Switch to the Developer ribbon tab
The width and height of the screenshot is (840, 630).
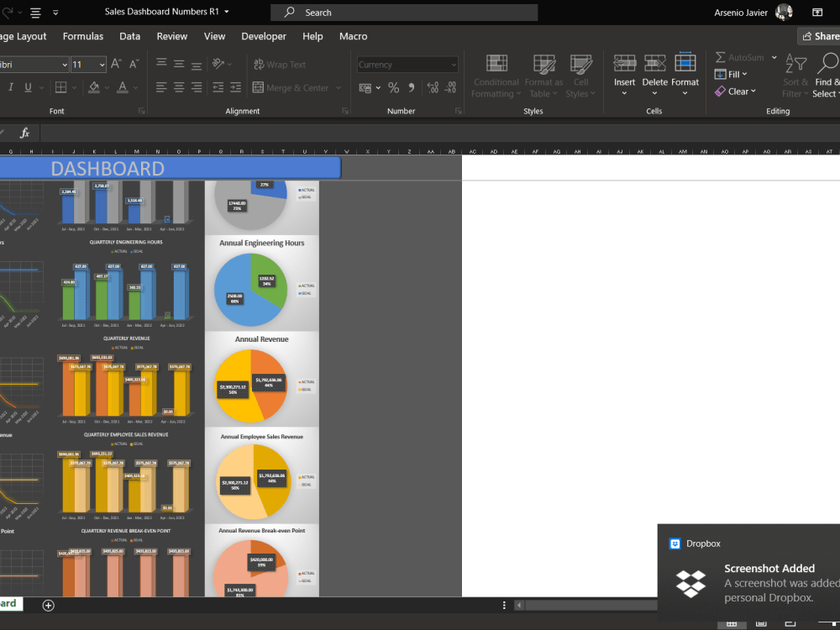click(x=264, y=36)
